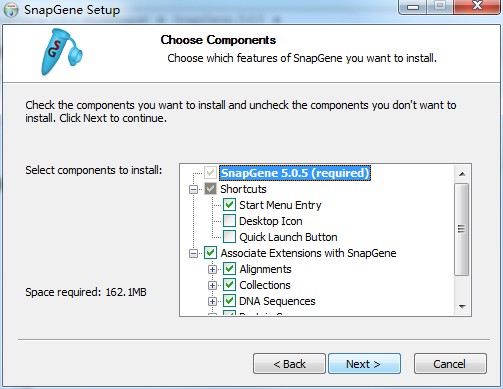The image size is (503, 389).
Task: Click the scrollbar up arrow
Action: pyautogui.click(x=462, y=174)
